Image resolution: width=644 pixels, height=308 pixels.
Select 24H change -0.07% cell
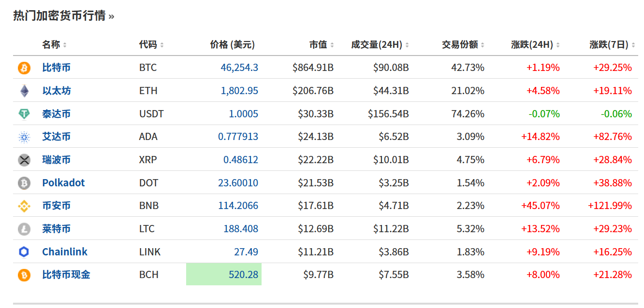(x=543, y=114)
